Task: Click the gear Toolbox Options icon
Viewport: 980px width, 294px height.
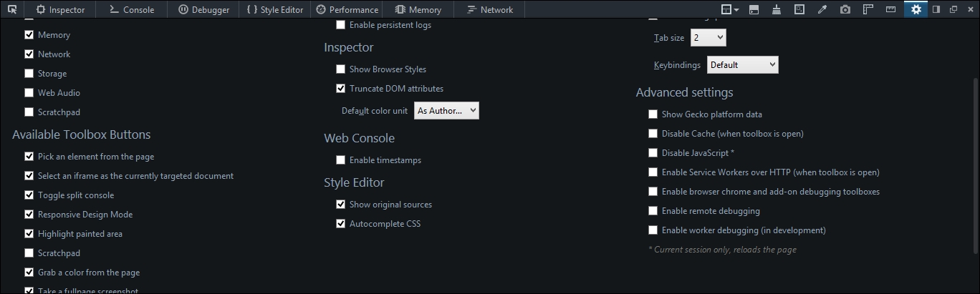Action: click(x=916, y=9)
